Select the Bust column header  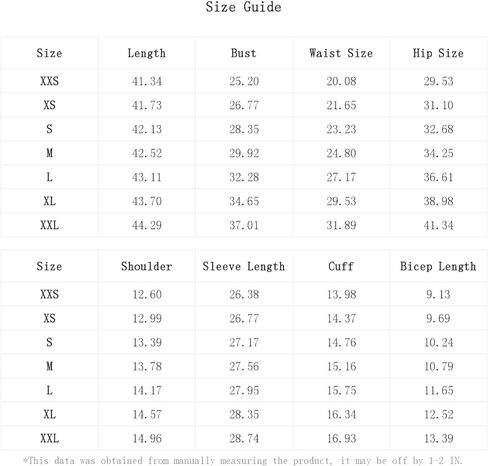click(244, 53)
